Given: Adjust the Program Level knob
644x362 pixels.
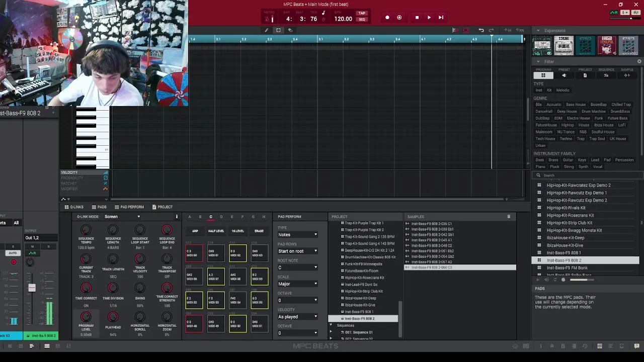Looking at the screenshot, I should [86, 317].
